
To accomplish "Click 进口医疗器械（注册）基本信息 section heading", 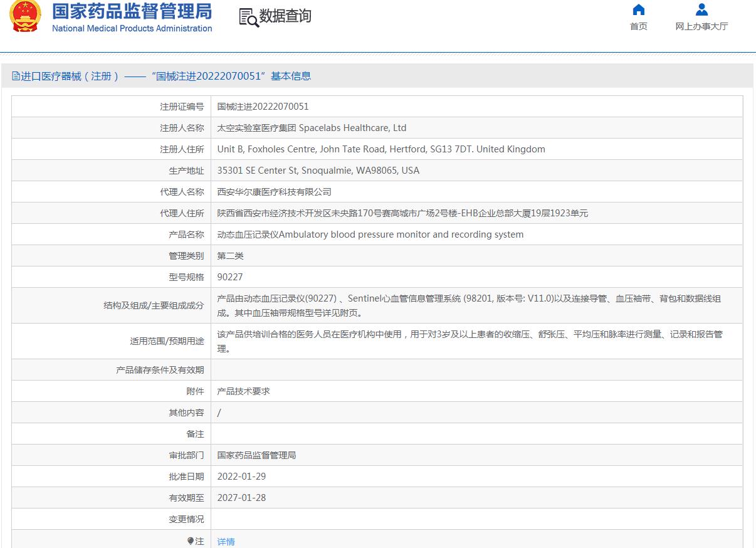I will [x=166, y=76].
